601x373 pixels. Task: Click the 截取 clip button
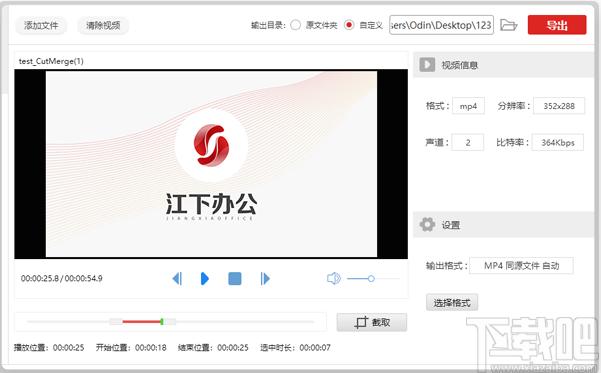pyautogui.click(x=371, y=322)
